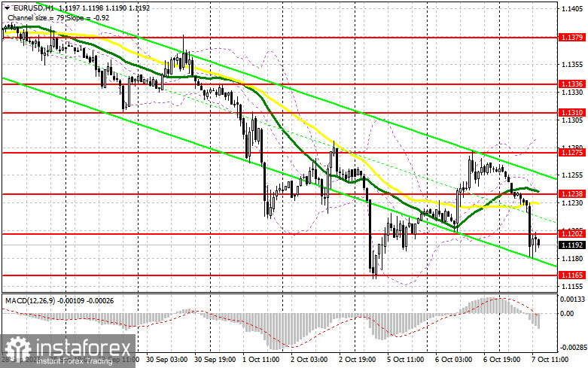Click the 1.1310 red price level label
Screen dimensions: 588x368
coord(572,112)
